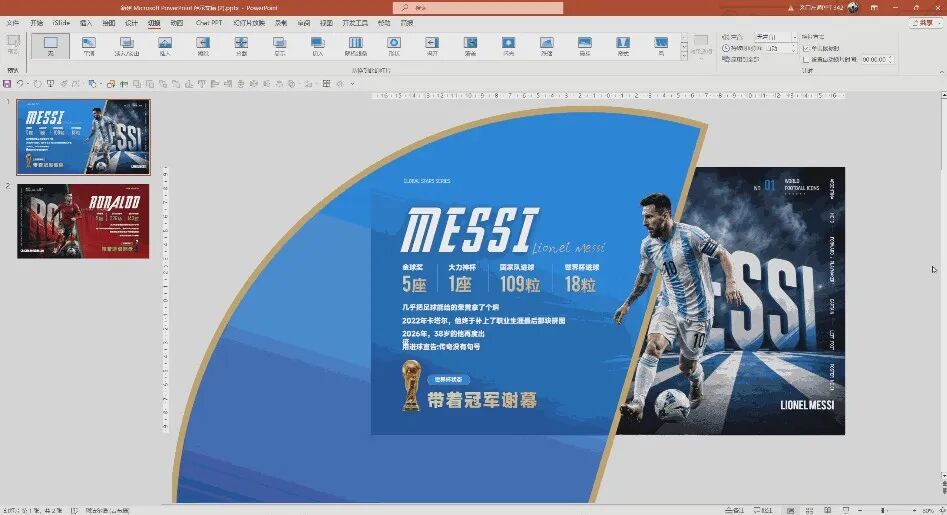Toggle the 备注 (Notes) pane button
The image size is (947, 515).
tap(734, 510)
